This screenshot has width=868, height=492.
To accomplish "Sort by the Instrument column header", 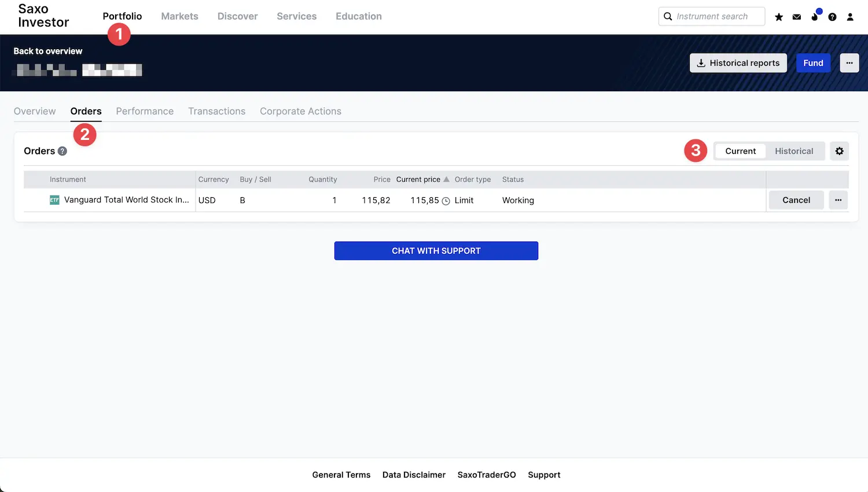I will [68, 179].
